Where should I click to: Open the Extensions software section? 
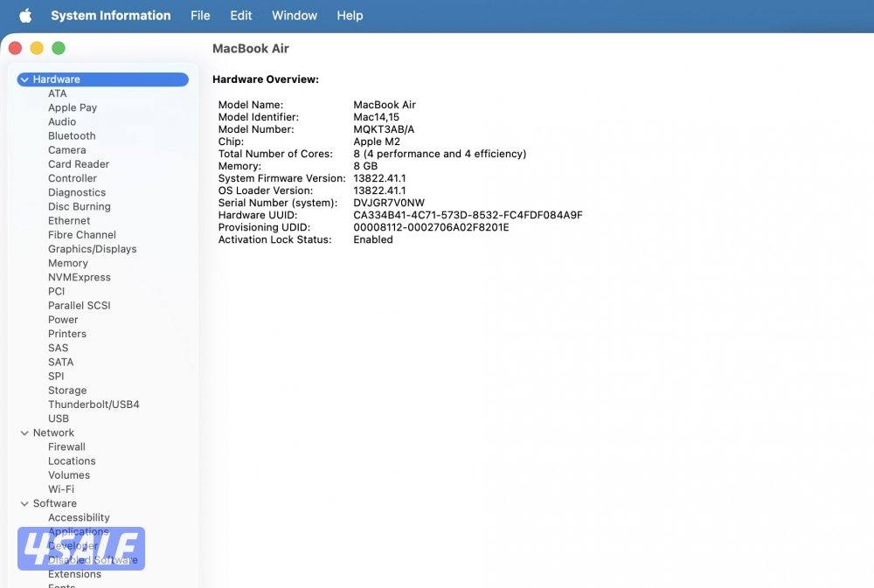pos(74,573)
